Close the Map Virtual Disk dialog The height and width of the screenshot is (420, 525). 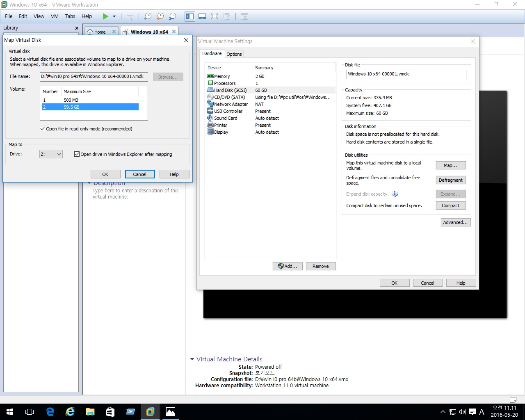pyautogui.click(x=186, y=40)
